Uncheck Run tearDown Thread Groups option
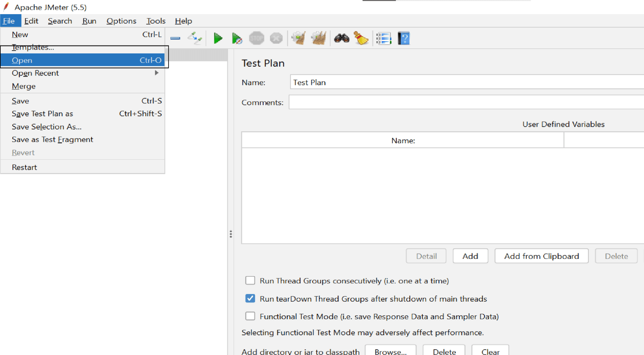The image size is (644, 355). pos(250,298)
